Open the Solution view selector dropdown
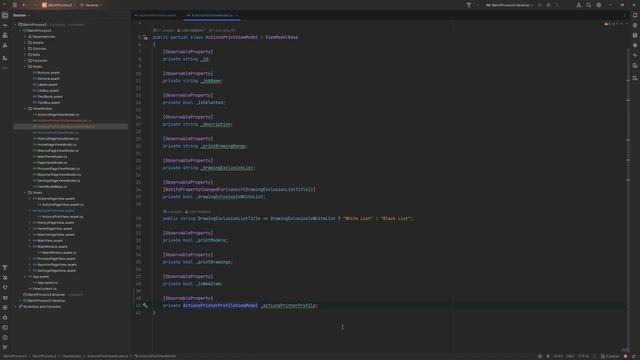 [20, 15]
